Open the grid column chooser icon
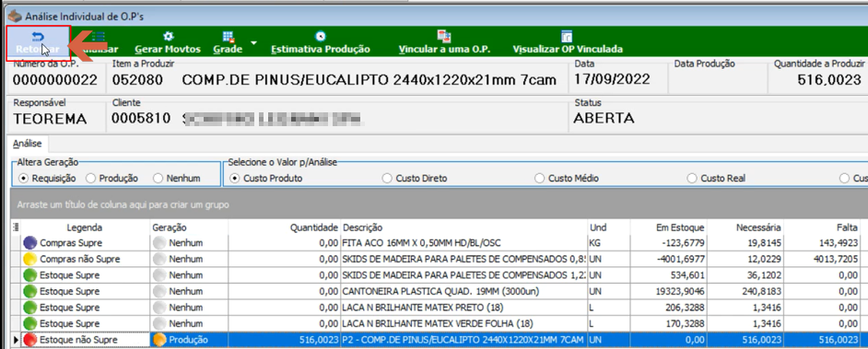This screenshot has width=868, height=349. [15, 227]
